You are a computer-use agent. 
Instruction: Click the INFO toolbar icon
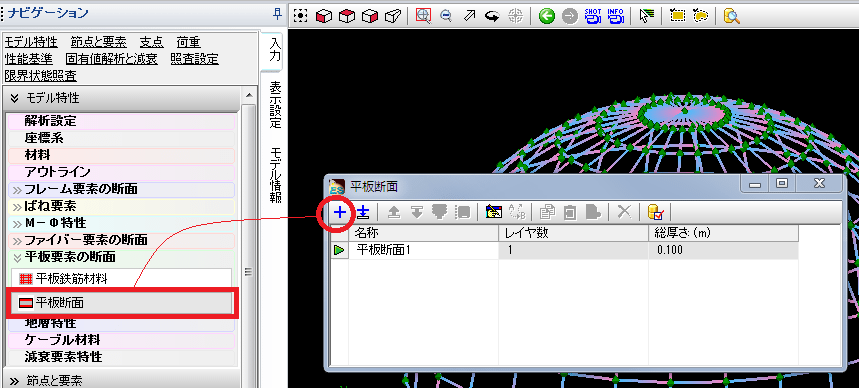pyautogui.click(x=616, y=16)
